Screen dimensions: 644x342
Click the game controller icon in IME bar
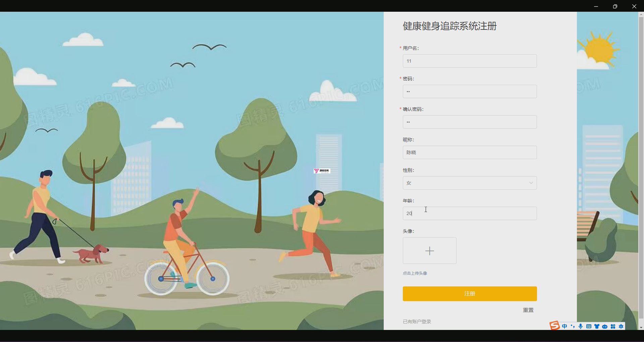tap(605, 326)
